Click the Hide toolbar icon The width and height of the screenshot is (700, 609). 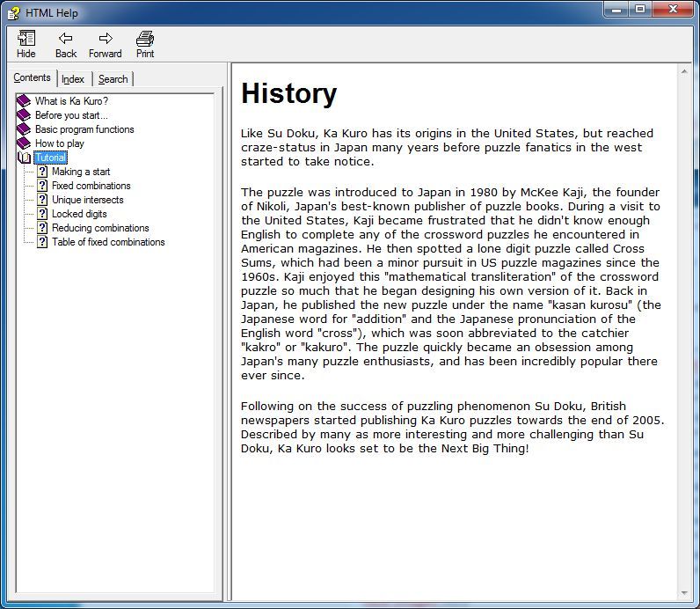coord(26,39)
